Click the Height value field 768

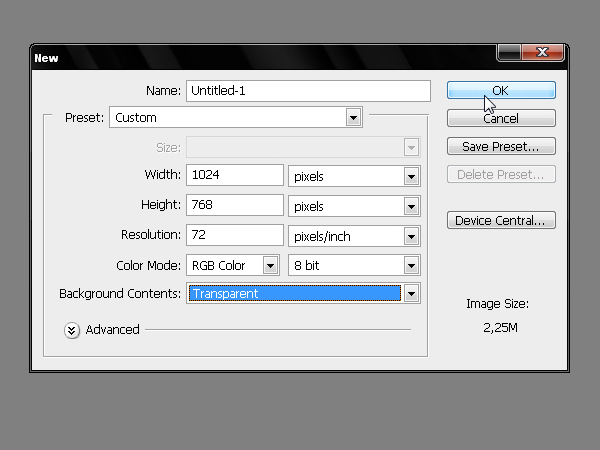(235, 205)
